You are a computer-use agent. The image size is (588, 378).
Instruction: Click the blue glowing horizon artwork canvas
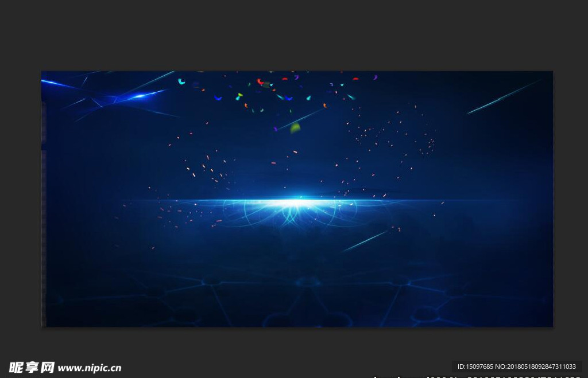pos(297,199)
